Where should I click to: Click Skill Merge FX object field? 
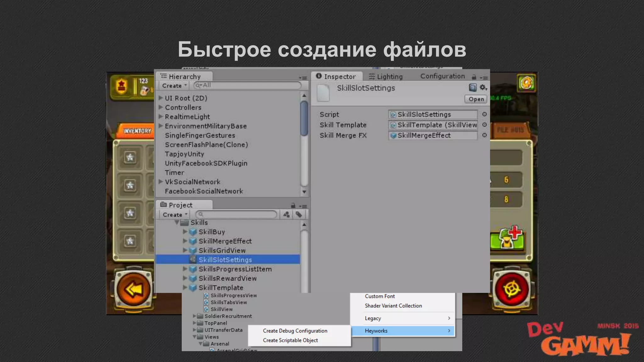tap(433, 135)
